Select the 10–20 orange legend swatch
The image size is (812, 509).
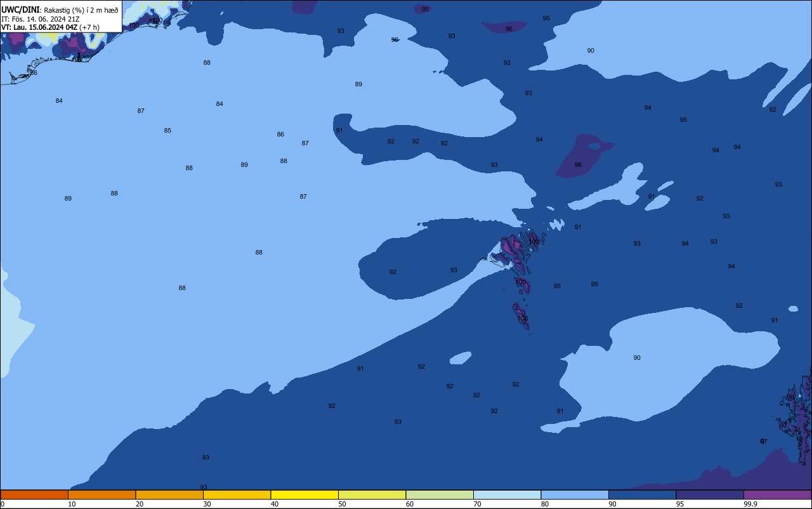101,494
